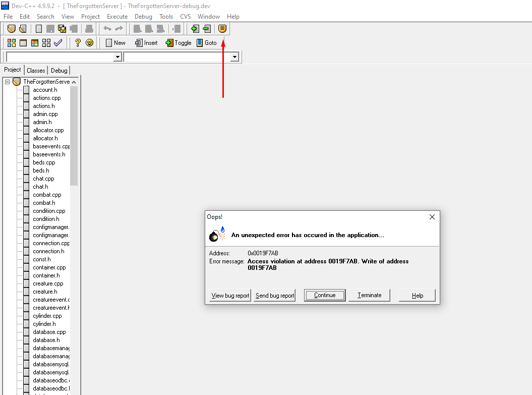Open the View menu
Image resolution: width=532 pixels, height=395 pixels.
[x=68, y=17]
